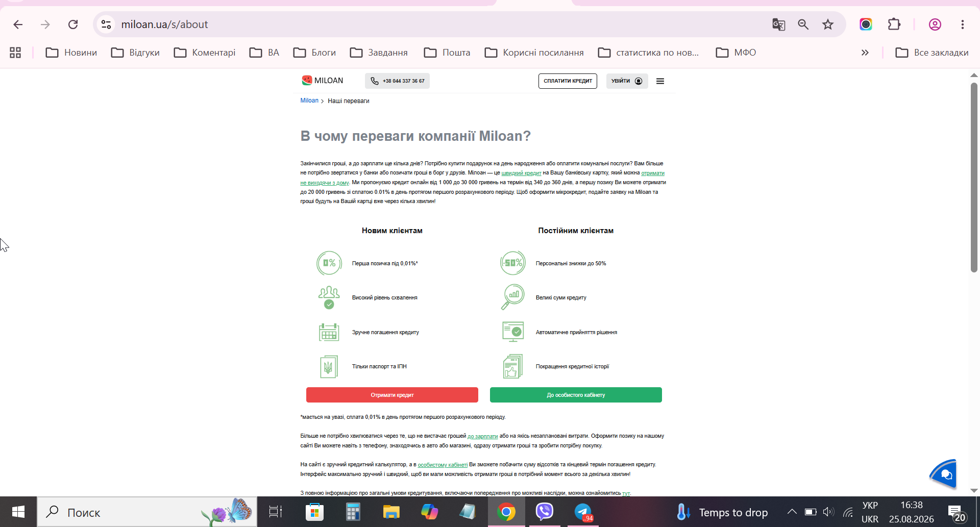Open the zoom magnifier icon in address bar
This screenshot has height=527, width=980.
pos(803,24)
